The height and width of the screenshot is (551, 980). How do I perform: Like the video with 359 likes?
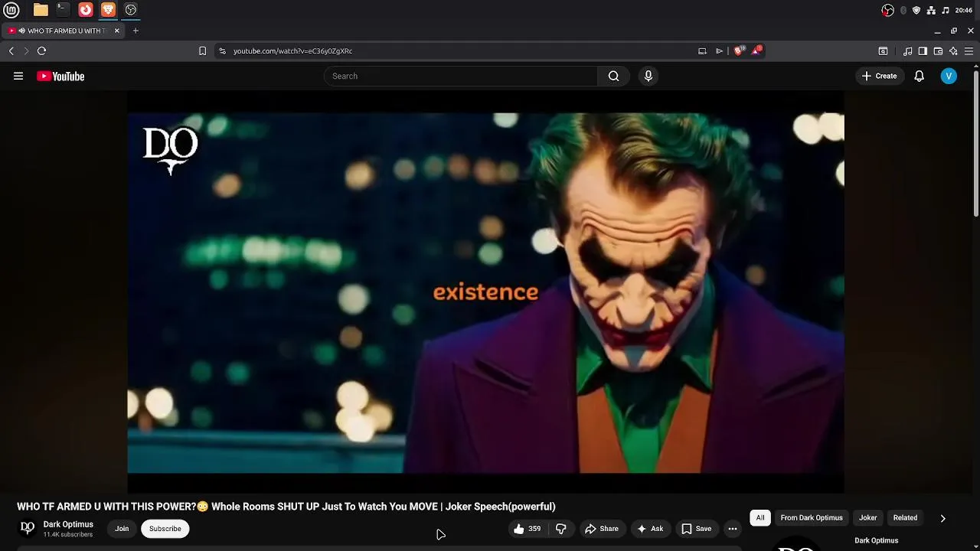[x=528, y=529]
